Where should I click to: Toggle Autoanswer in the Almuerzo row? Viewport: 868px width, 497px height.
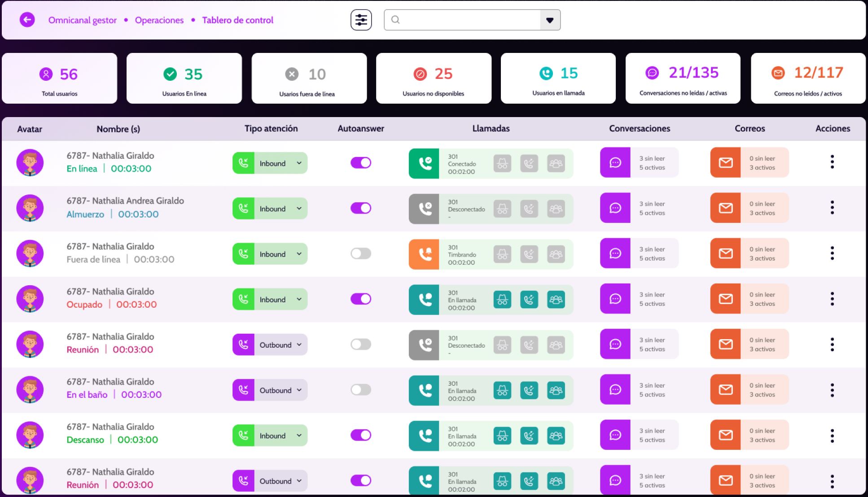[x=361, y=208]
